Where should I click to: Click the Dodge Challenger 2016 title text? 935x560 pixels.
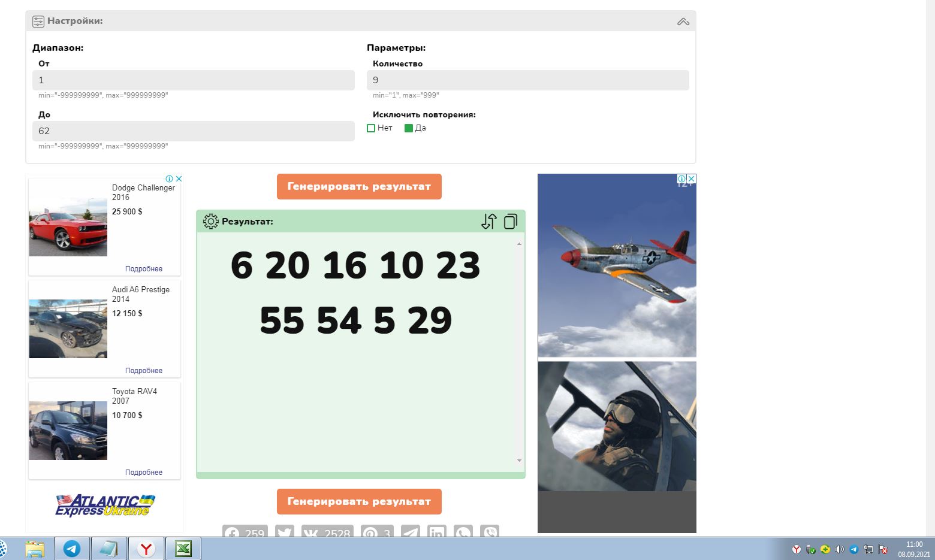143,192
